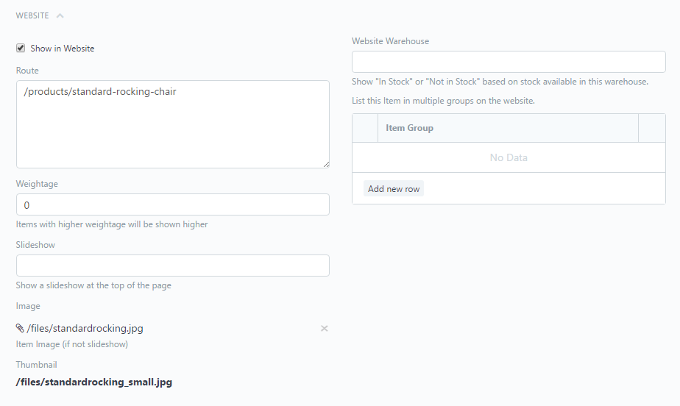This screenshot has width=680, height=406.
Task: Click the Website Warehouse field label
Action: 390,41
